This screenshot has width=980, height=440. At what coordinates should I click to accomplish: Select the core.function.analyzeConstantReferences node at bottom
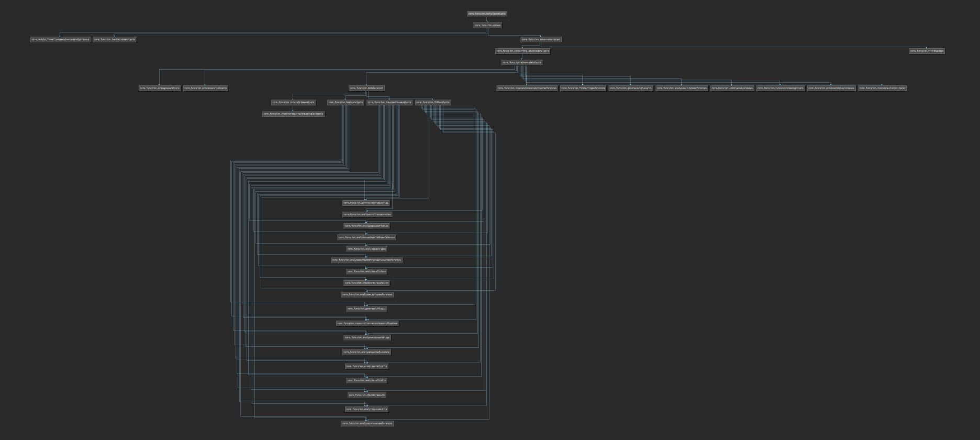pos(367,423)
